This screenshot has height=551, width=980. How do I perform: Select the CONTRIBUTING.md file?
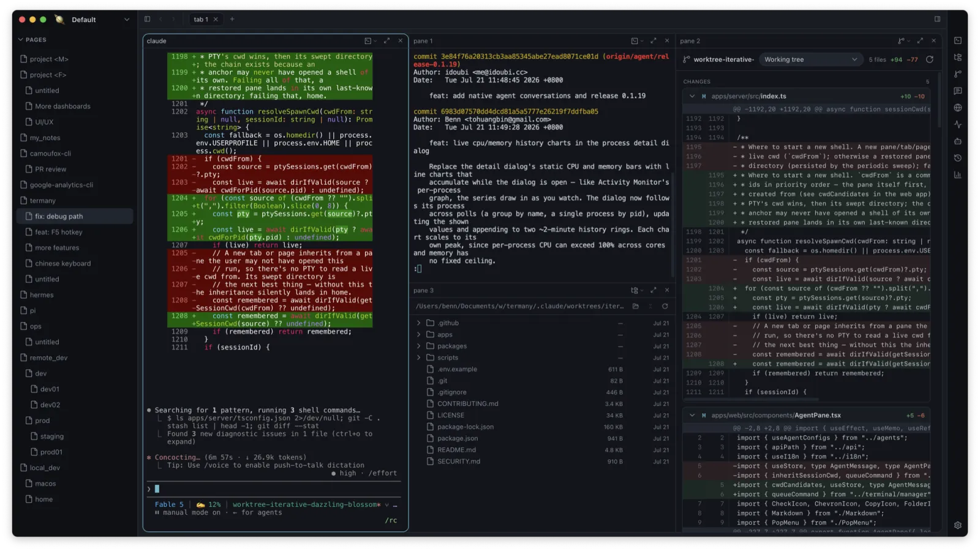point(543,404)
